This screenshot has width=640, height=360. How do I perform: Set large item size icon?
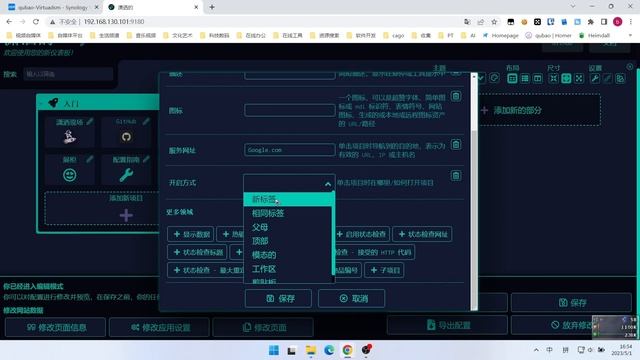(x=579, y=78)
